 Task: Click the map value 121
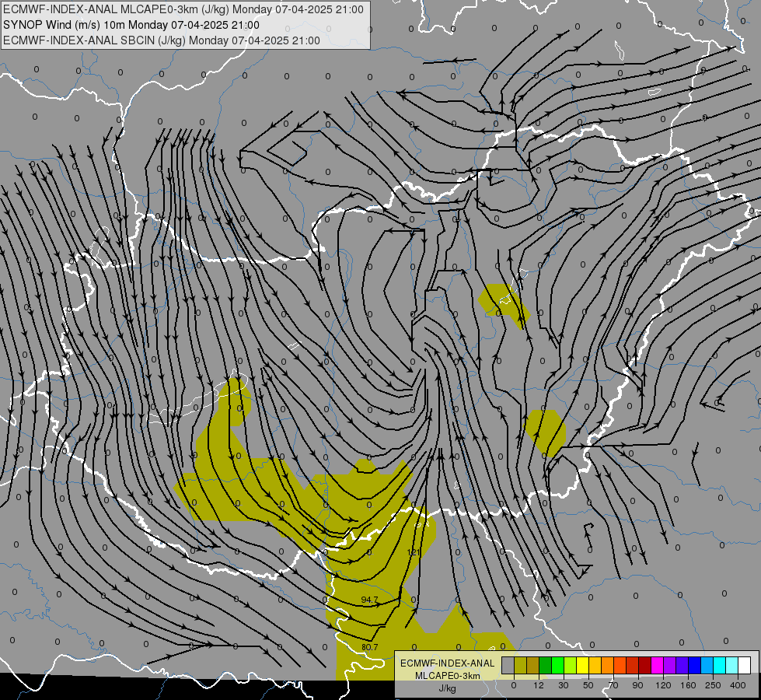tap(414, 552)
